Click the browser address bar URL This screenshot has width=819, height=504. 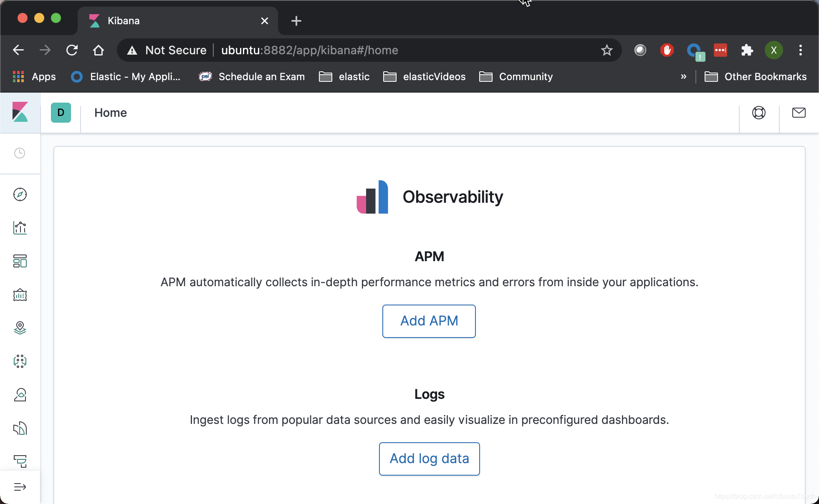pos(309,50)
